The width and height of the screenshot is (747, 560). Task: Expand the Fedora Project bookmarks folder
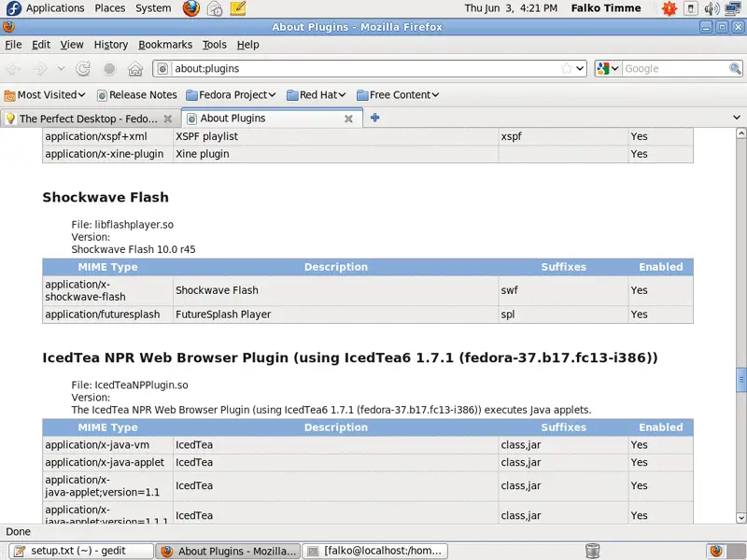[231, 95]
